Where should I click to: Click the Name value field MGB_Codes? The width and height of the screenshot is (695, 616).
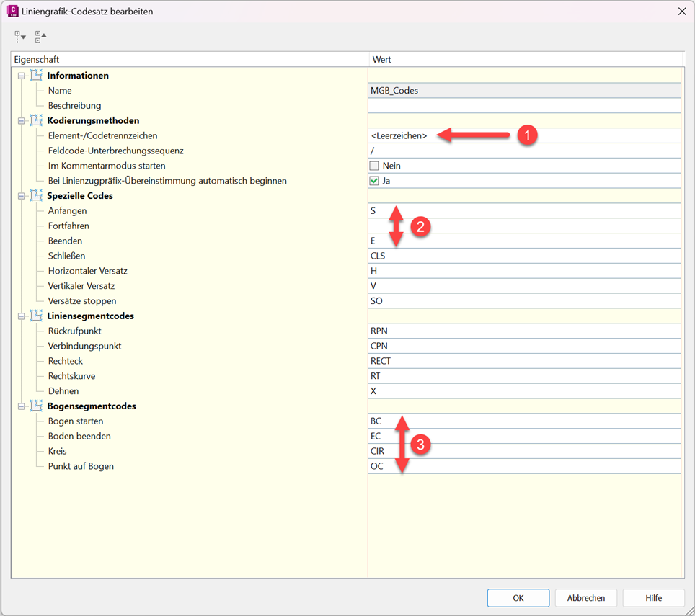(524, 91)
